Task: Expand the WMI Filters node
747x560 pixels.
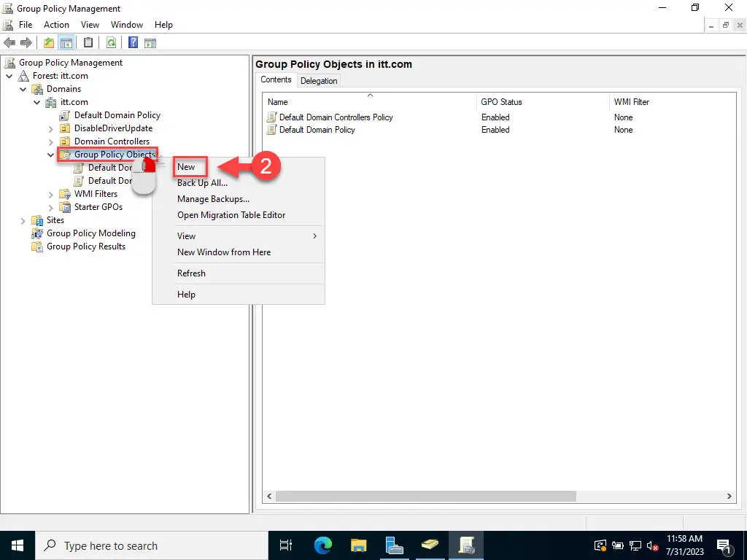Action: point(50,194)
